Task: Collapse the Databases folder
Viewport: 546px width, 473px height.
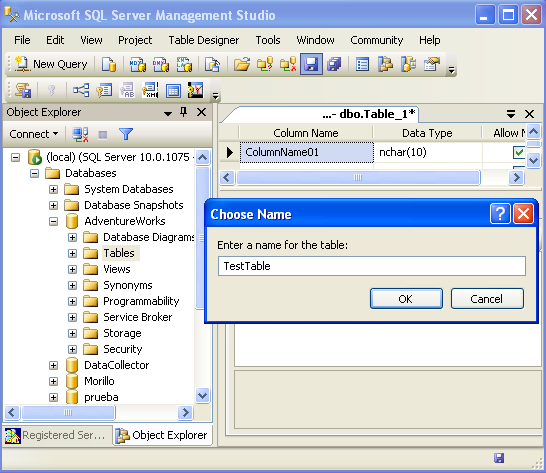Action: [34, 173]
